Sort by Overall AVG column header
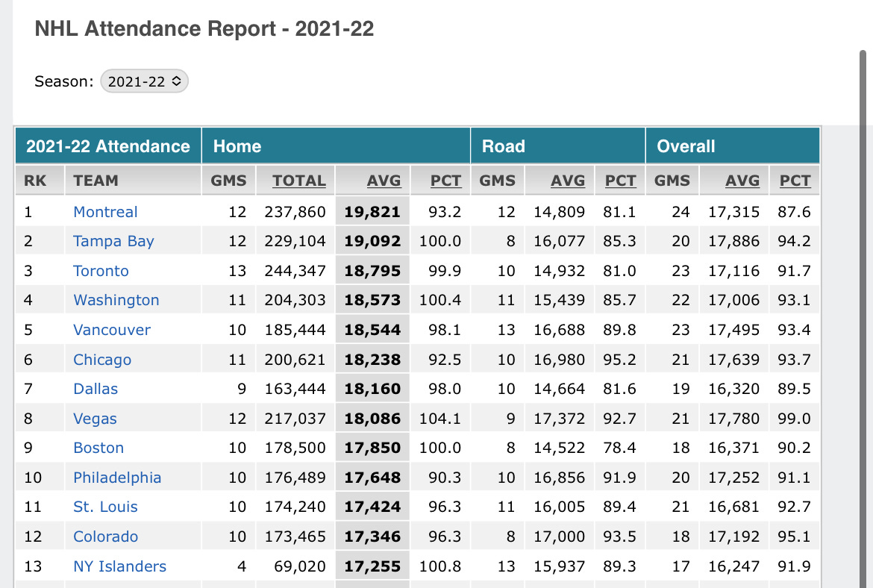Image resolution: width=873 pixels, height=588 pixels. click(742, 181)
